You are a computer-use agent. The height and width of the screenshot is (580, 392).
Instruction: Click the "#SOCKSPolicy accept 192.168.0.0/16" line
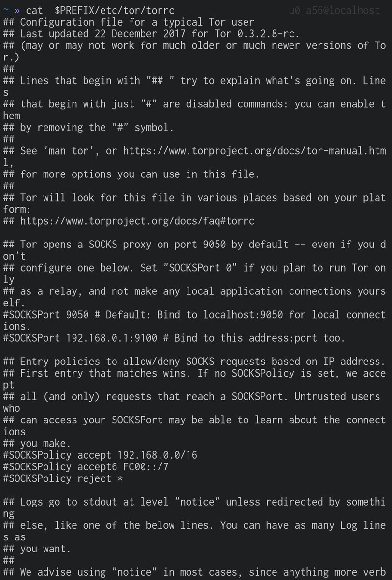(100, 455)
